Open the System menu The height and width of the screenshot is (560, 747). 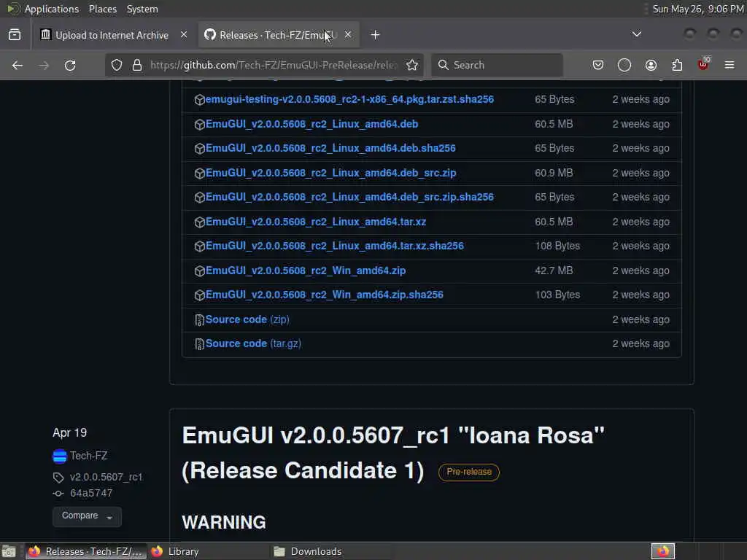pyautogui.click(x=142, y=9)
